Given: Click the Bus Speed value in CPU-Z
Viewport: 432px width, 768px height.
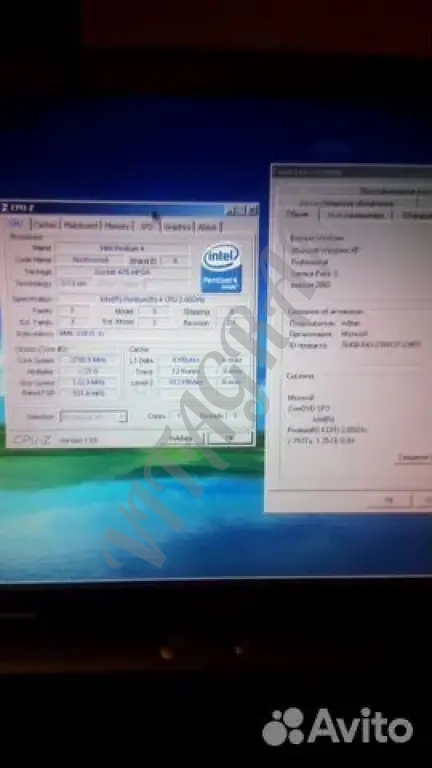Looking at the screenshot, I should [89, 382].
